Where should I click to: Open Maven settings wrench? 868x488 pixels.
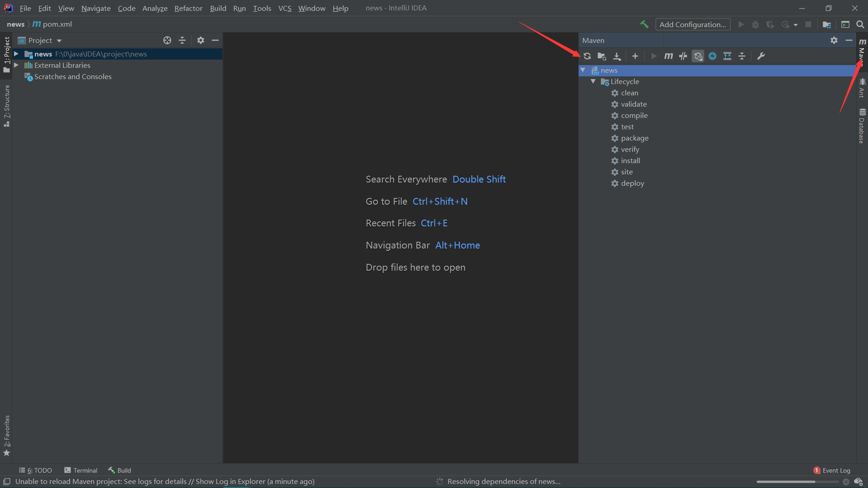[761, 56]
